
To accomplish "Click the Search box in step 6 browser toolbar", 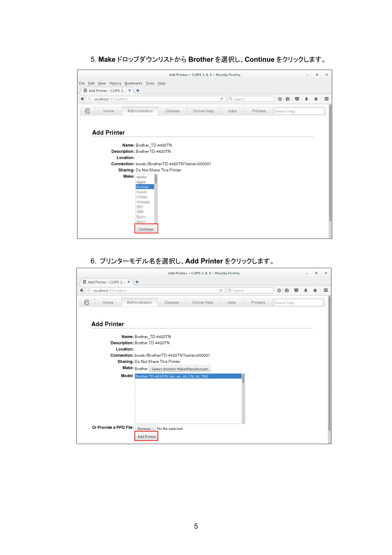I will tap(250, 290).
